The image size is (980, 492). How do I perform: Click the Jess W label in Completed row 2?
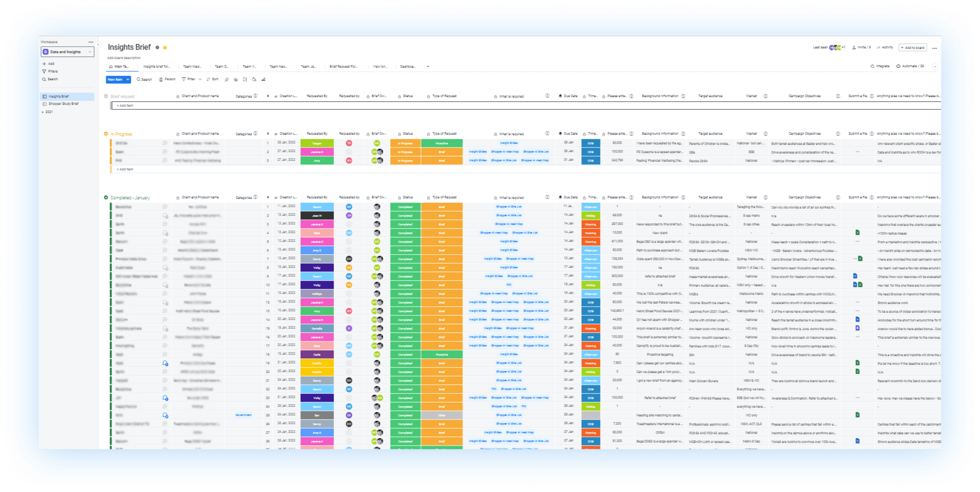(317, 216)
